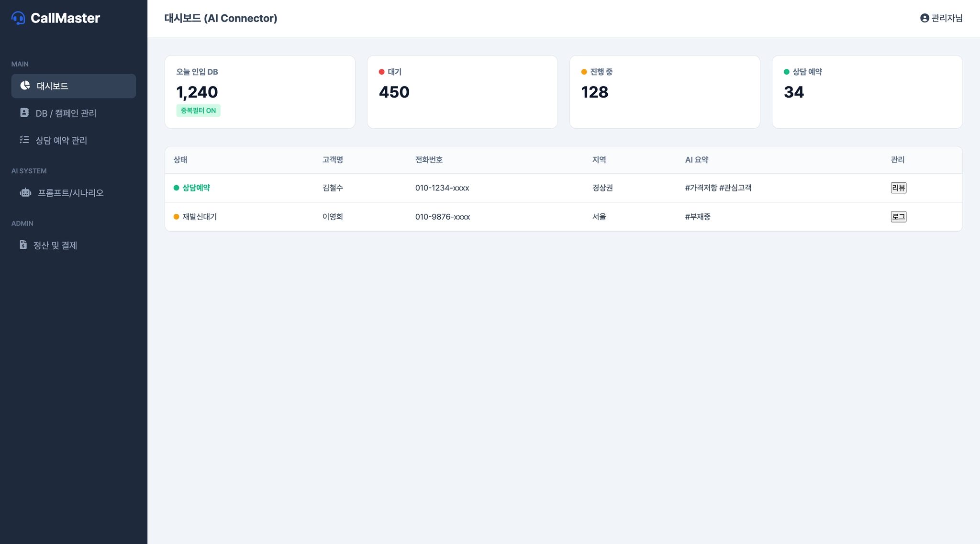Select the 대기 stat card
Image resolution: width=980 pixels, height=544 pixels.
click(x=462, y=92)
